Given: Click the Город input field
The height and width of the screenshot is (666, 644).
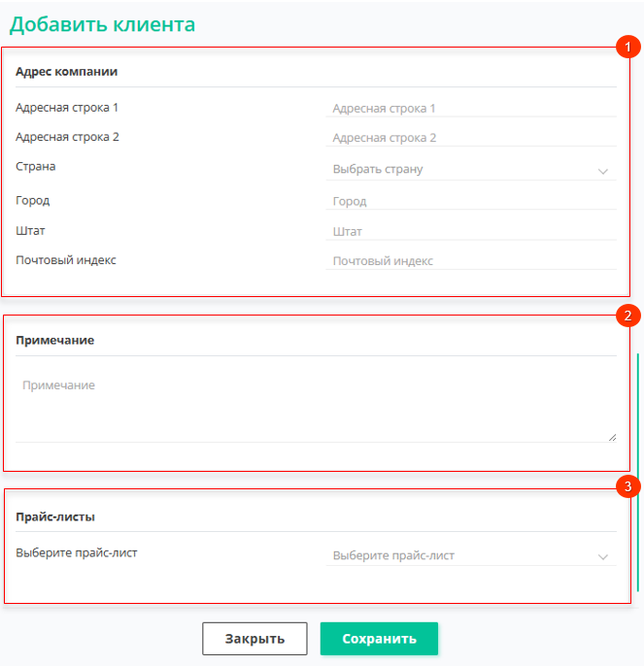Looking at the screenshot, I should (x=471, y=201).
